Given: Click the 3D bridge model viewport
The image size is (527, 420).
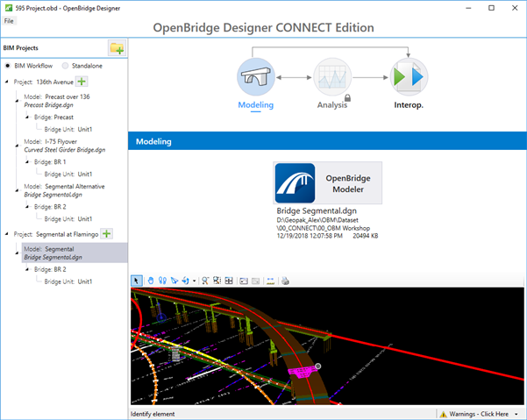Looking at the screenshot, I should tap(327, 345).
